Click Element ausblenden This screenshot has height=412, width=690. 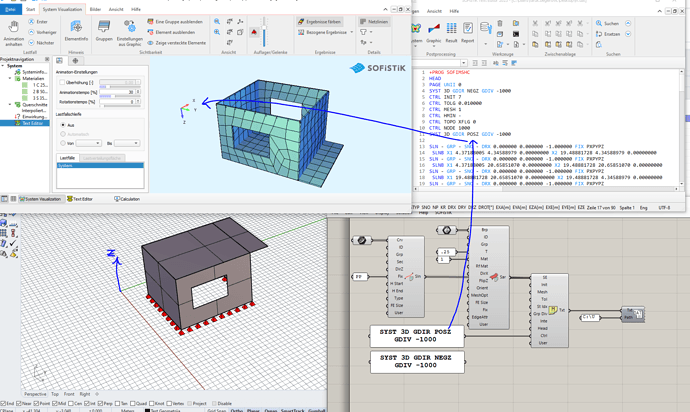(x=171, y=32)
